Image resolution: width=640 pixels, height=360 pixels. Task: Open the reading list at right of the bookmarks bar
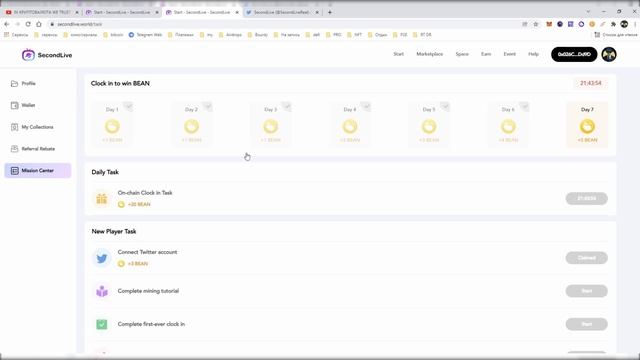pos(616,35)
